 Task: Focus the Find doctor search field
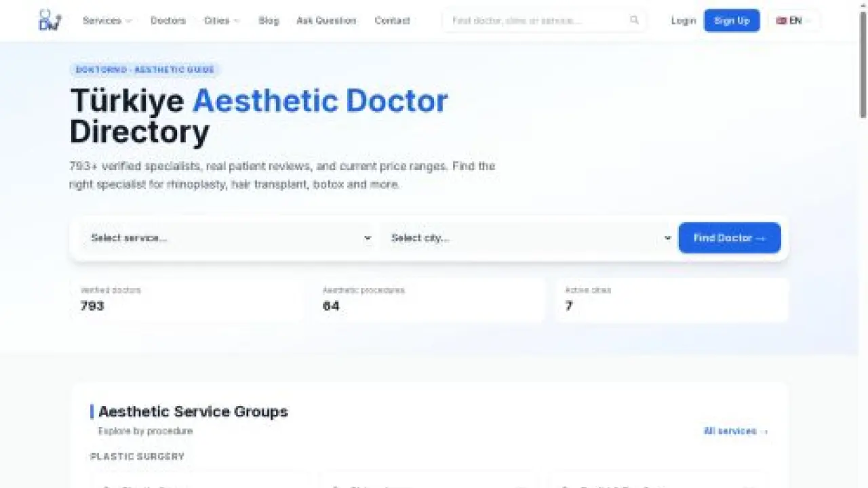545,20
